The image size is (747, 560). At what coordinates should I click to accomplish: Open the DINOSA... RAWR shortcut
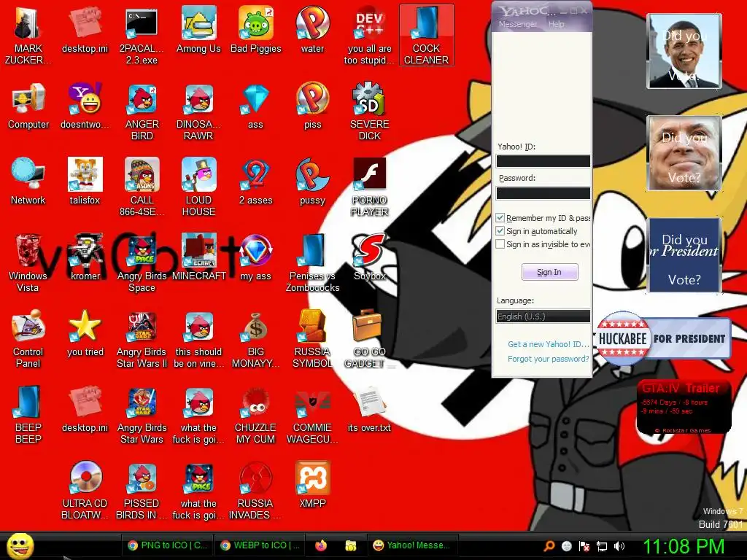pos(198,112)
